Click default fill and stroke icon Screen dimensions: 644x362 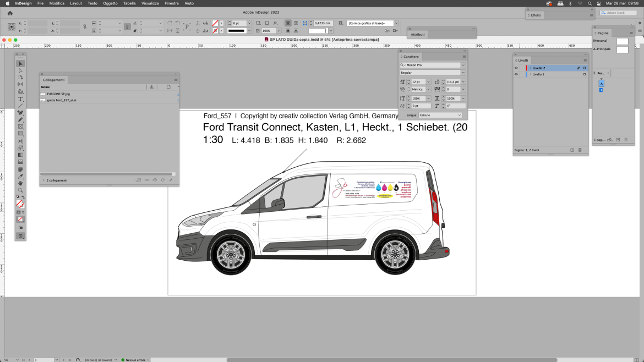pyautogui.click(x=18, y=198)
